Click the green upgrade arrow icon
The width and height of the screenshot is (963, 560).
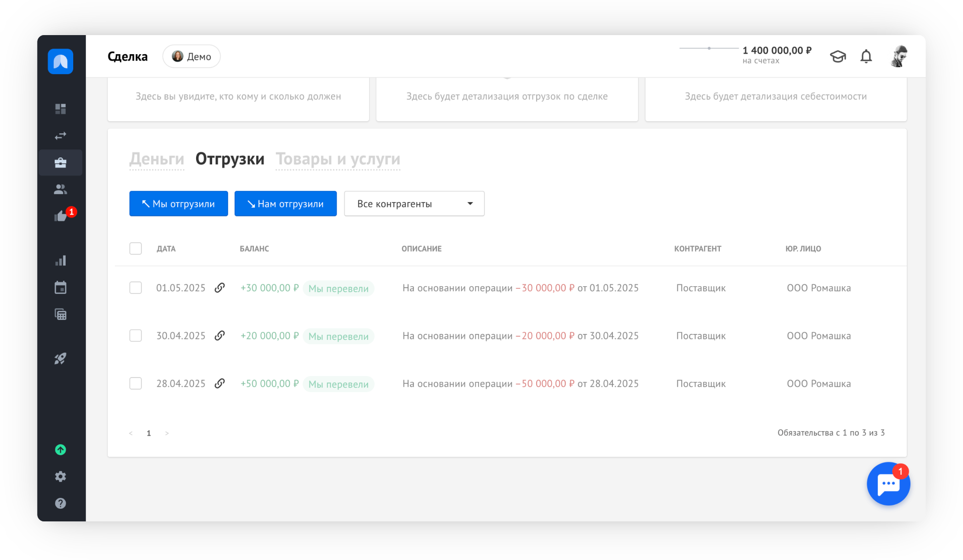[61, 450]
